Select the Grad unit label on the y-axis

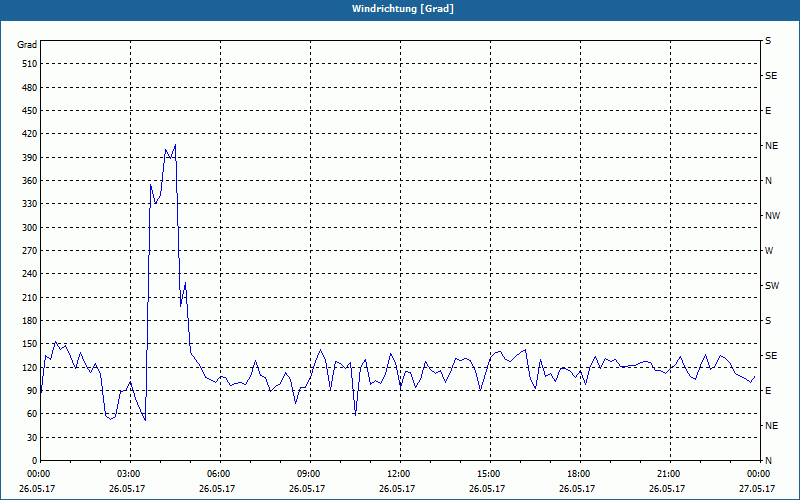[x=27, y=45]
